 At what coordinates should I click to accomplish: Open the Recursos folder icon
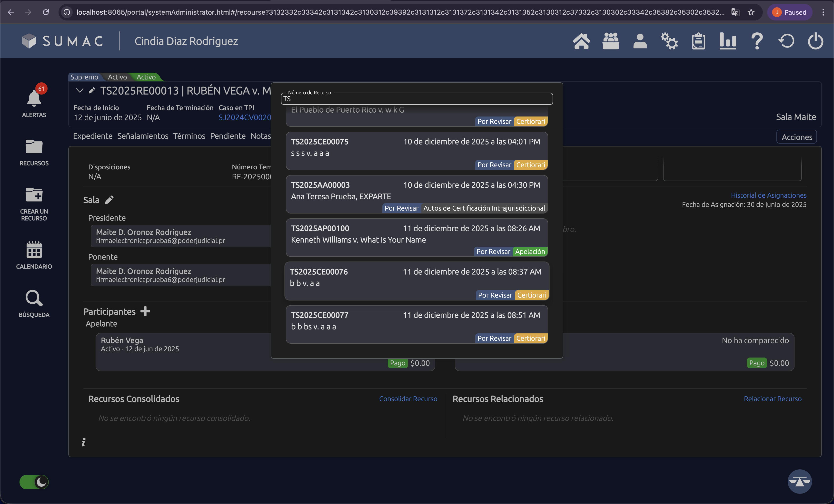(x=34, y=147)
